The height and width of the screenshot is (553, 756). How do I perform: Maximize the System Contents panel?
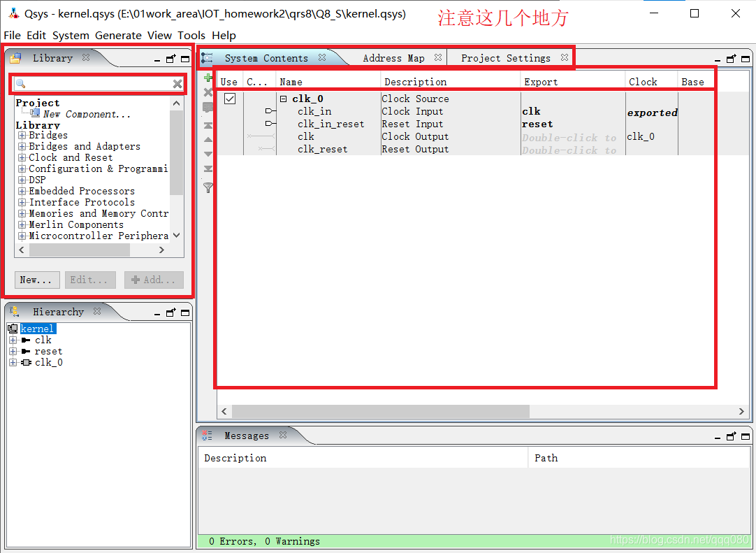[x=746, y=59]
